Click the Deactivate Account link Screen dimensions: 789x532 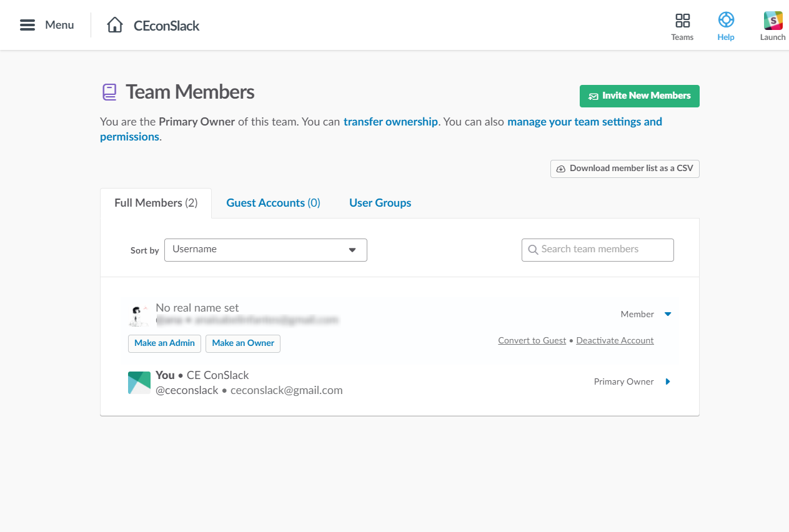pyautogui.click(x=615, y=341)
